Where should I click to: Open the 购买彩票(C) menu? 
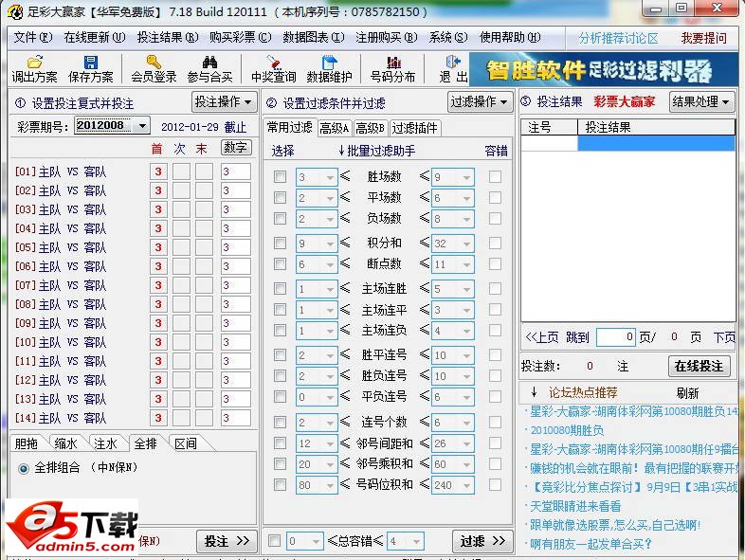coord(241,38)
